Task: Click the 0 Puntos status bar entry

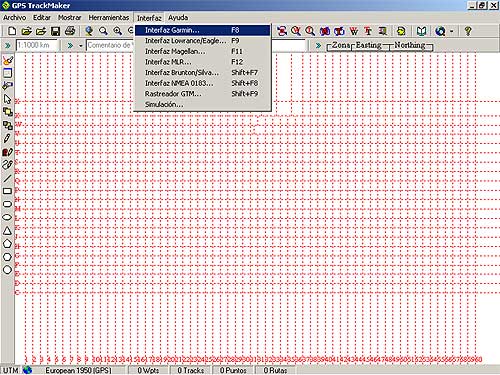Action: (233, 370)
